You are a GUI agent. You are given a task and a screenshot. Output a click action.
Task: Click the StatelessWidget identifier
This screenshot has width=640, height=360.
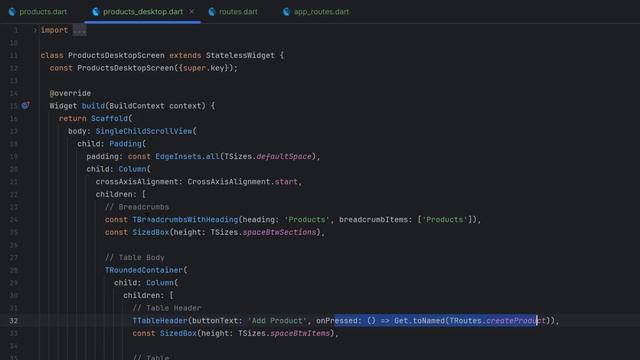240,56
